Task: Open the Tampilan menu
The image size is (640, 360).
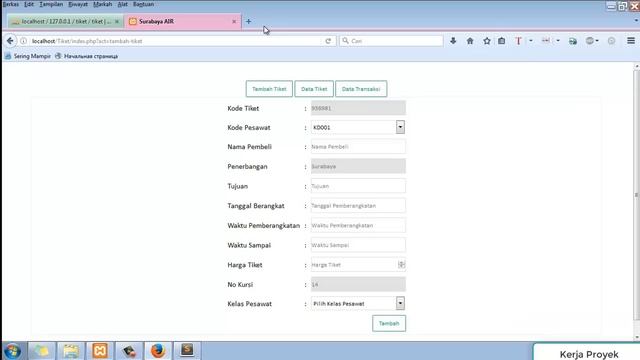Action: tap(51, 4)
